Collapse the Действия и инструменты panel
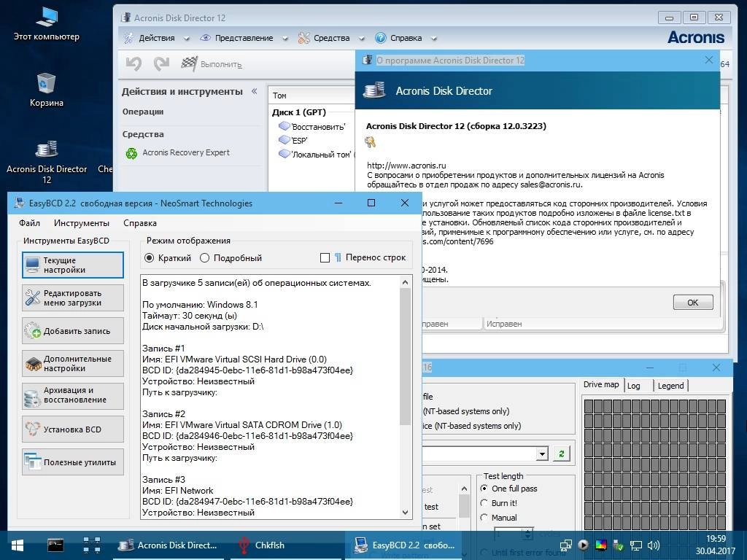Image resolution: width=747 pixels, height=560 pixels. click(x=255, y=91)
